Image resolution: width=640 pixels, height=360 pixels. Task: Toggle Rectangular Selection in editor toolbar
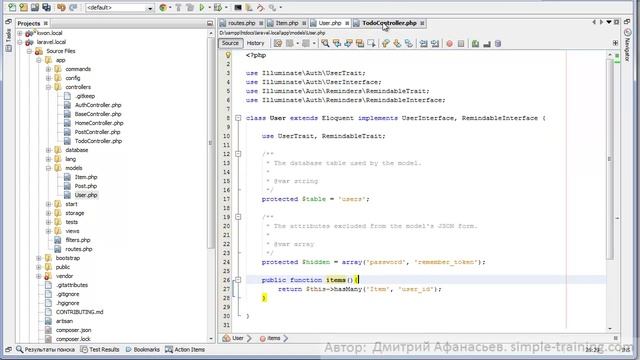tap(371, 43)
